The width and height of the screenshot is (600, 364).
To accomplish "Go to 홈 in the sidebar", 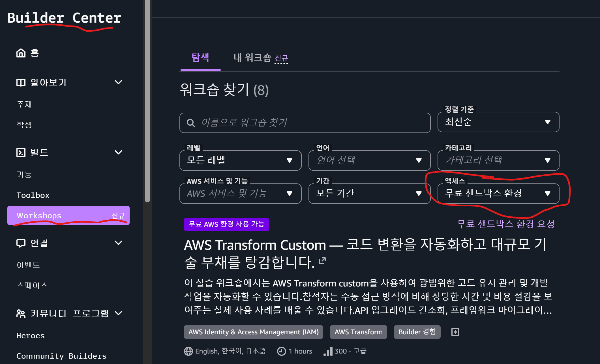I will click(34, 53).
